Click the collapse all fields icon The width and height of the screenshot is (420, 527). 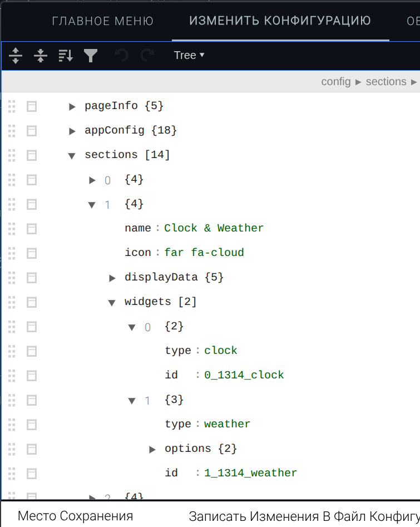pos(41,56)
